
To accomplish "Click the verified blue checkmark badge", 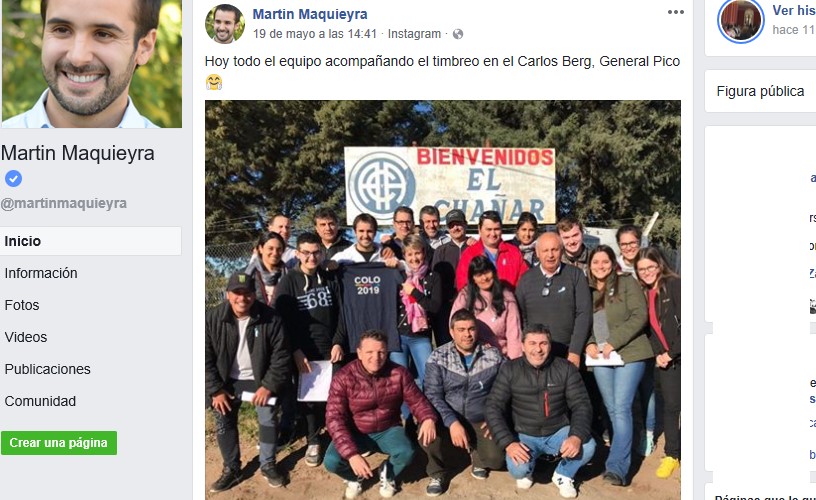I will [14, 178].
